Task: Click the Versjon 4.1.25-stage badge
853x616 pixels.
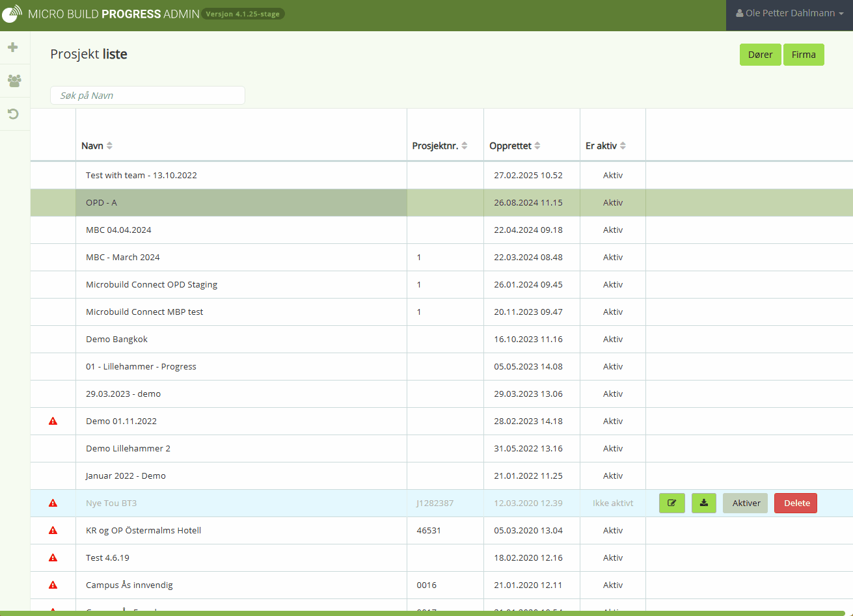Action: (243, 14)
